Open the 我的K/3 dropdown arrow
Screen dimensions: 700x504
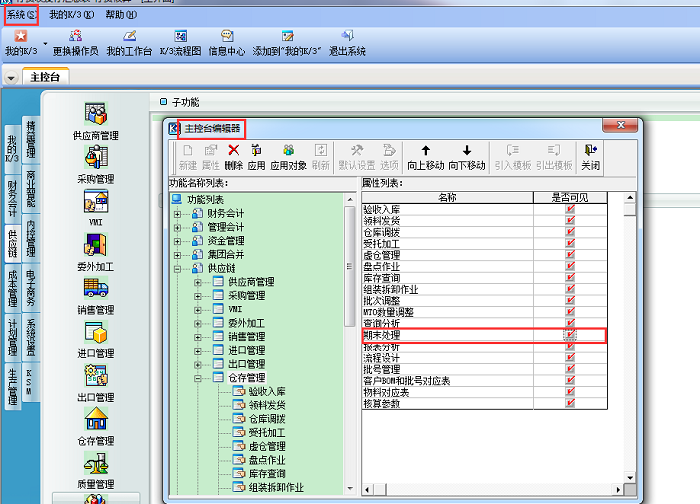tap(45, 46)
